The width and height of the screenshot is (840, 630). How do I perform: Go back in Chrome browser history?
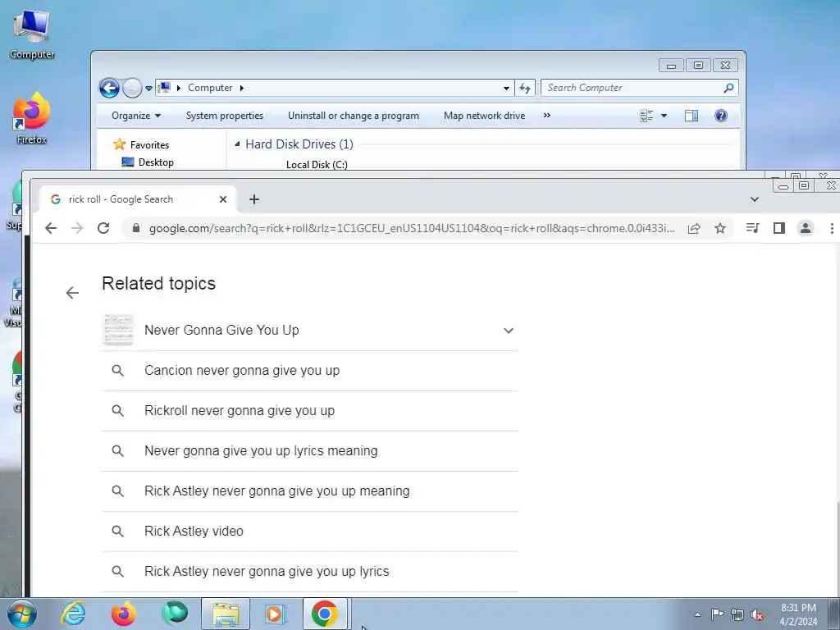(x=50, y=228)
